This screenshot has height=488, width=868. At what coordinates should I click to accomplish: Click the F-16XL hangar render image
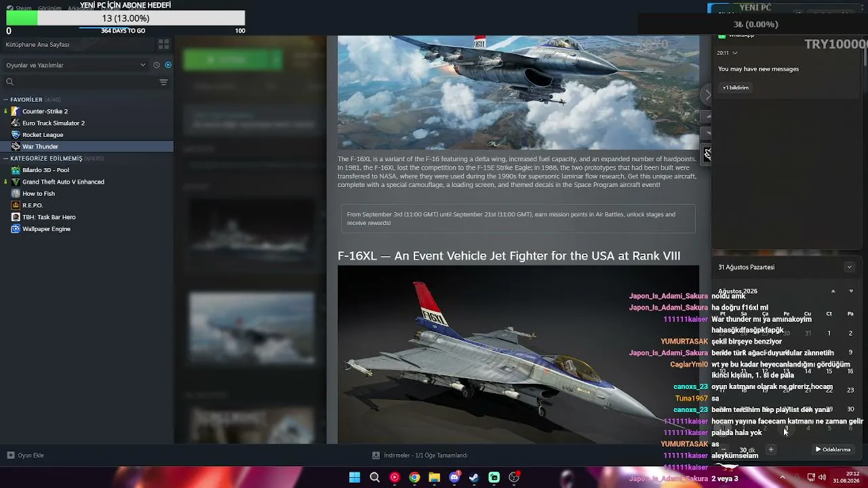click(518, 354)
